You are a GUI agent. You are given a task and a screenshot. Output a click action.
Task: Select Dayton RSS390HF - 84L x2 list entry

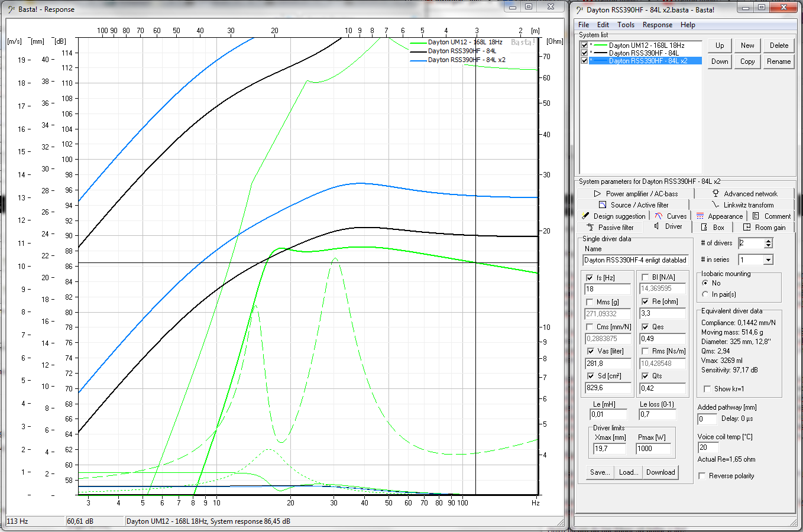(648, 60)
